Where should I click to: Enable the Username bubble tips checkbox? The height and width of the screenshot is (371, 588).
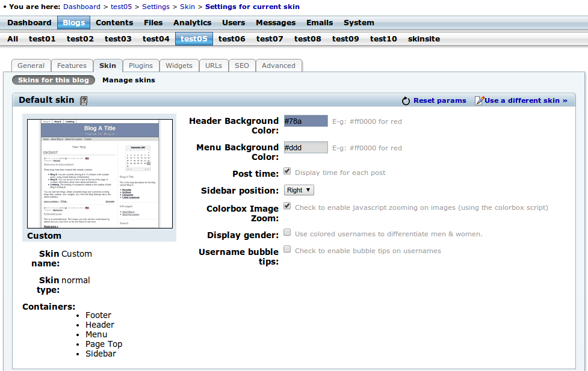(x=287, y=249)
